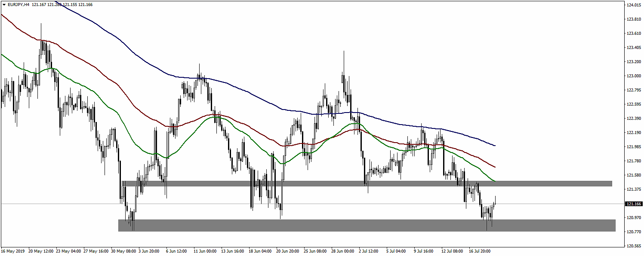
Task: Click the 28 Jun 00:00 time label
Action: pyautogui.click(x=343, y=250)
